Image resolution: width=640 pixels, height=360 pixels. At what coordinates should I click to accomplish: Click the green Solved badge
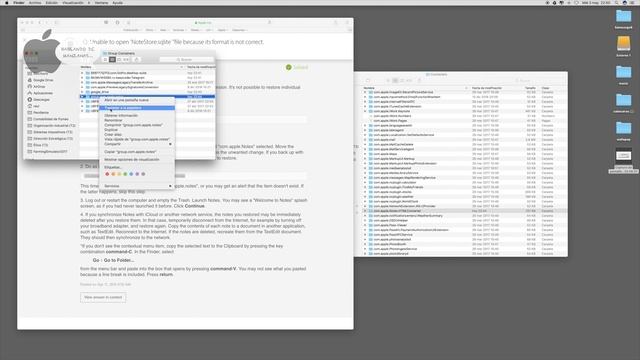297,67
